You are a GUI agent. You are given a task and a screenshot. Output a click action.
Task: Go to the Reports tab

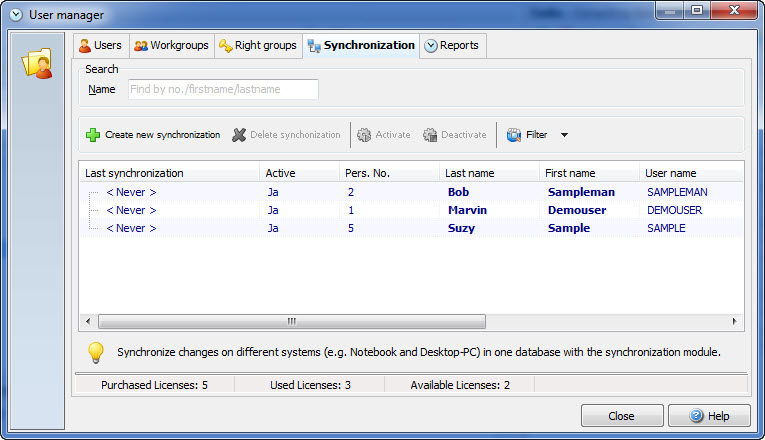[x=452, y=45]
